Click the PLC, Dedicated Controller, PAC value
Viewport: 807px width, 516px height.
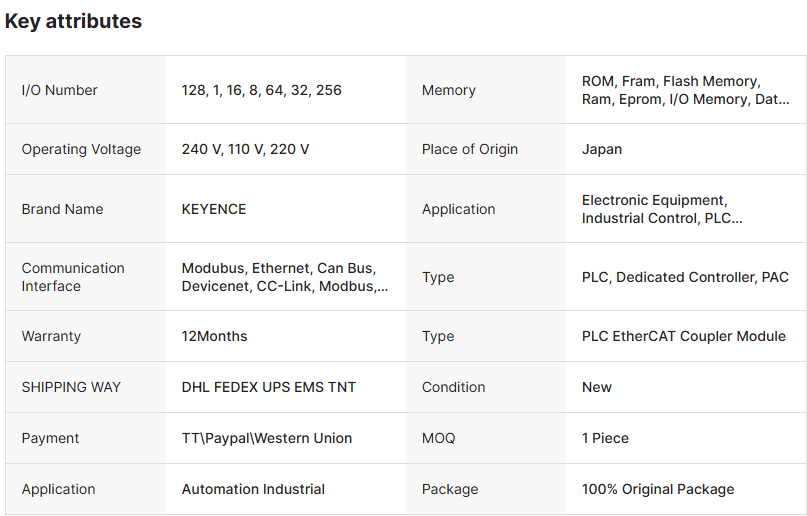pos(685,277)
